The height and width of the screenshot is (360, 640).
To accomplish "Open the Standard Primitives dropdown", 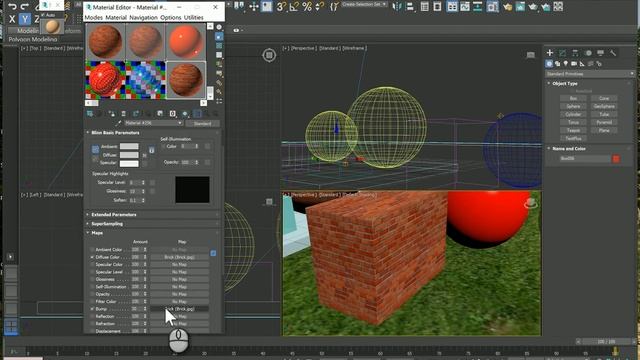I will pyautogui.click(x=590, y=74).
